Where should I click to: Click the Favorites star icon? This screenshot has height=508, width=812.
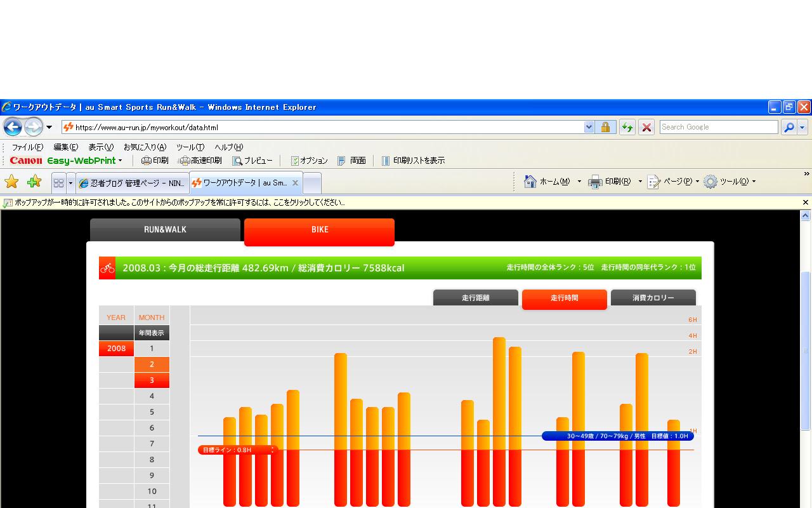tap(11, 182)
